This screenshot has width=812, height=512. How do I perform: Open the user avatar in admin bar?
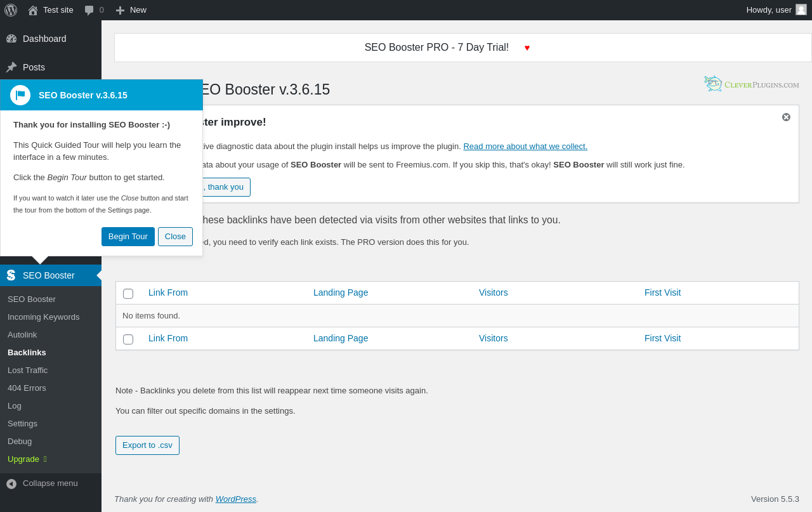[x=801, y=10]
